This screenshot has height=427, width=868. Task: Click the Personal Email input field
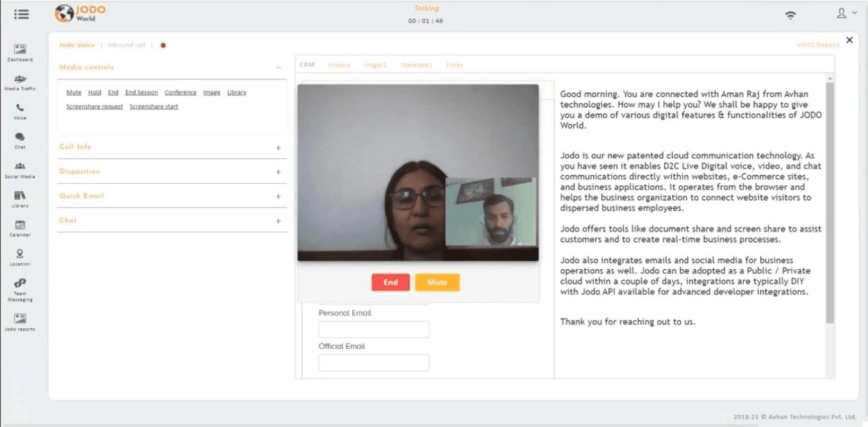click(374, 329)
